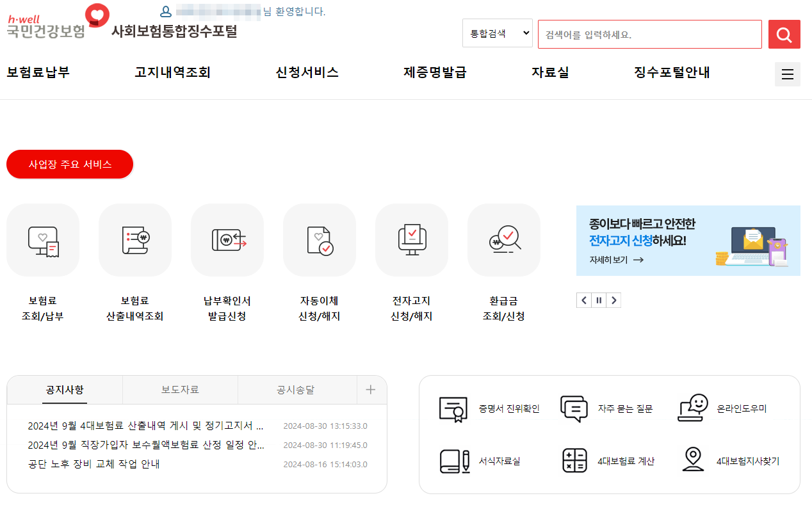
Task: Open 자동이체 신청/해지 icon
Action: [320, 240]
